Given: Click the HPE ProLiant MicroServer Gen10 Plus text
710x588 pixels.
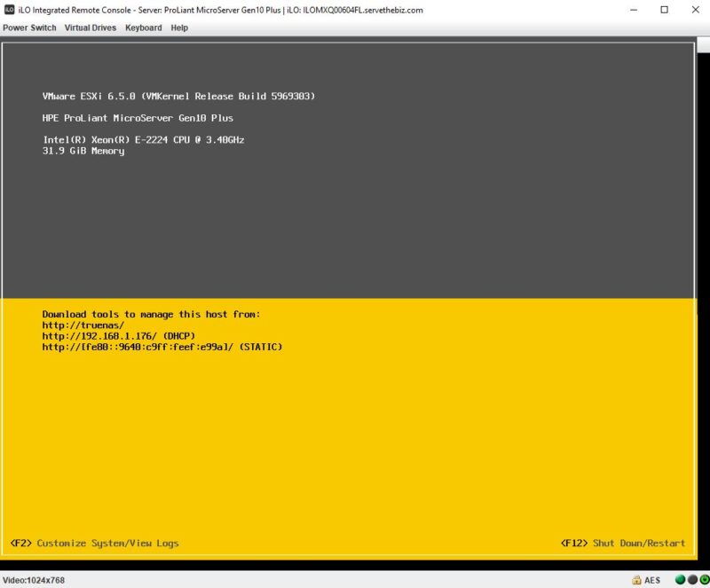Looking at the screenshot, I should tap(138, 118).
